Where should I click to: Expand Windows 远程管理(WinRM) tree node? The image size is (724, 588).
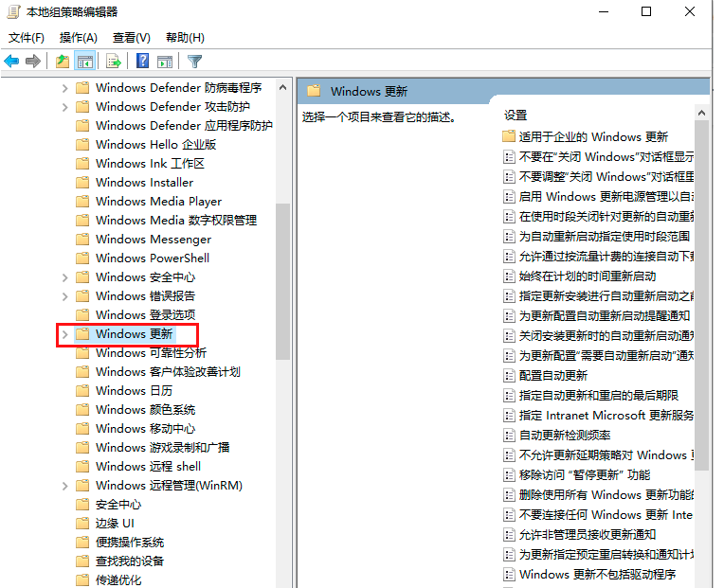click(x=64, y=486)
